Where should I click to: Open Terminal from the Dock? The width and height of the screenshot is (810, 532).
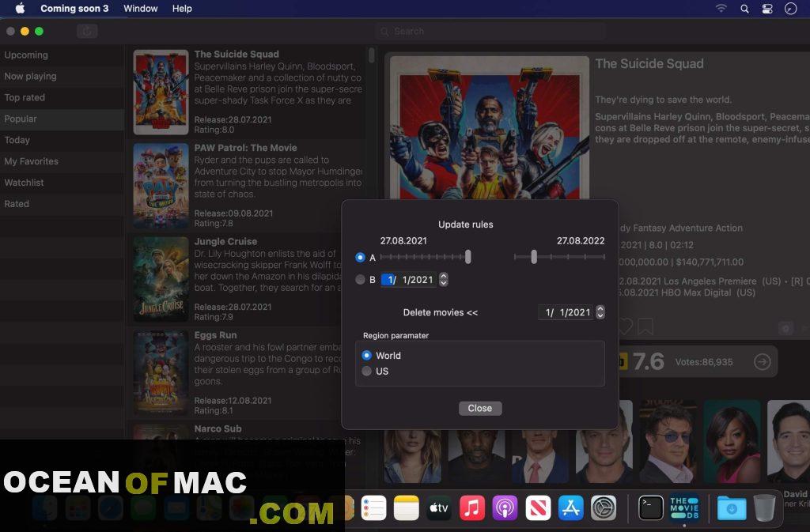651,508
